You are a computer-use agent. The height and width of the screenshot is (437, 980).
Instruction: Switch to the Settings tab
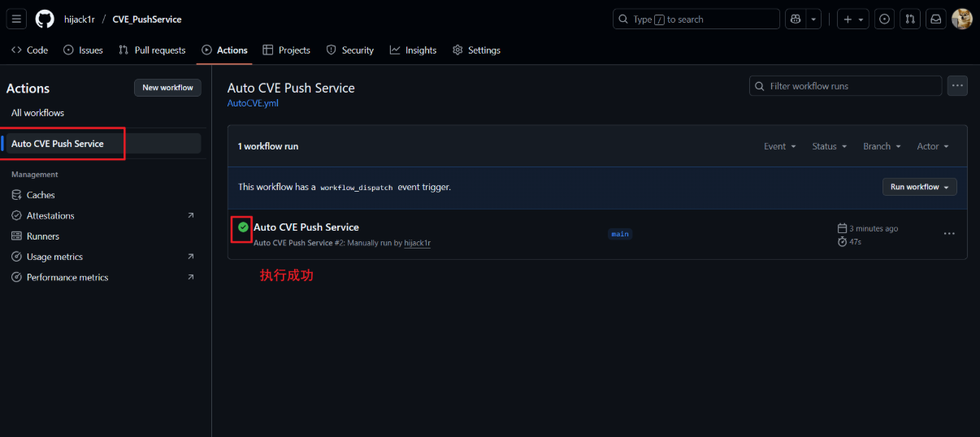tap(476, 50)
